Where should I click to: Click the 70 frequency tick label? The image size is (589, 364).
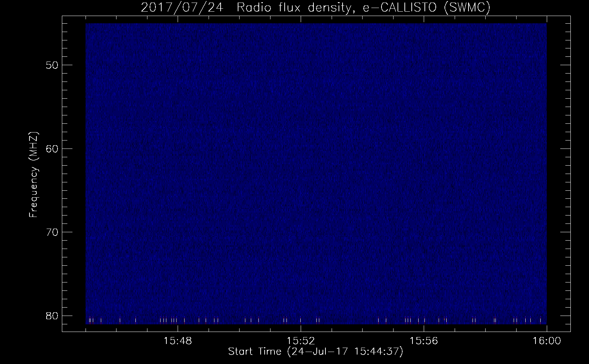tap(52, 232)
